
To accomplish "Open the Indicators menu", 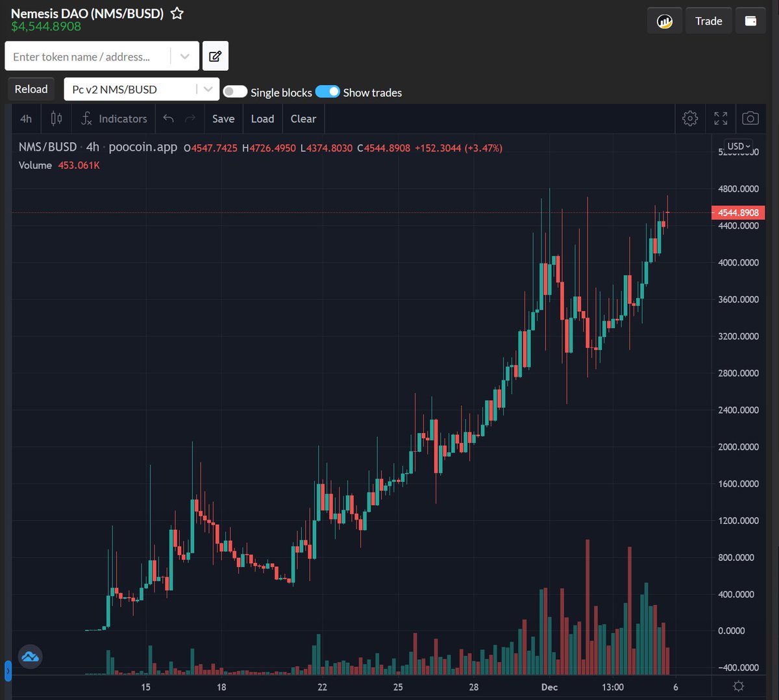I will coord(114,119).
